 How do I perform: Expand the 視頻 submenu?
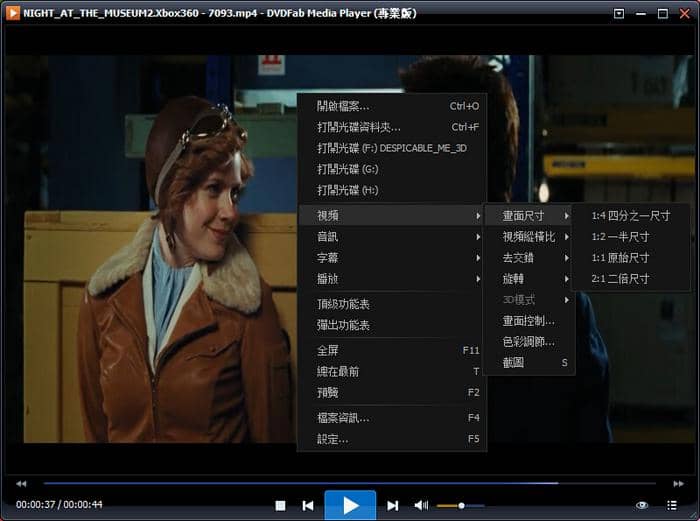[x=392, y=216]
